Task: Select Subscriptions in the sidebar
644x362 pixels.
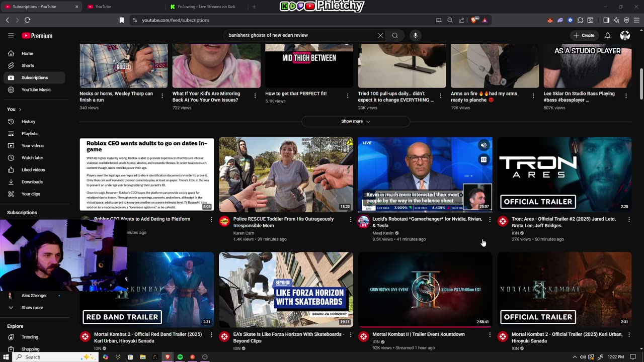Action: 34,77
